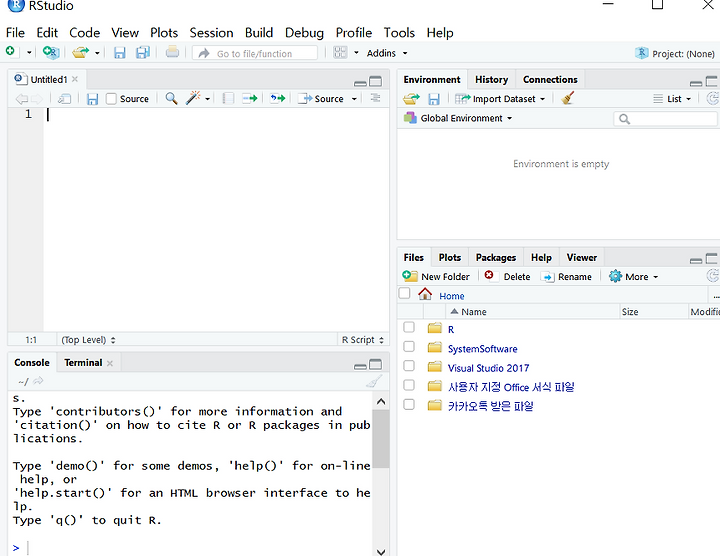720x556 pixels.
Task: Clear console broom icon
Action: (x=375, y=381)
